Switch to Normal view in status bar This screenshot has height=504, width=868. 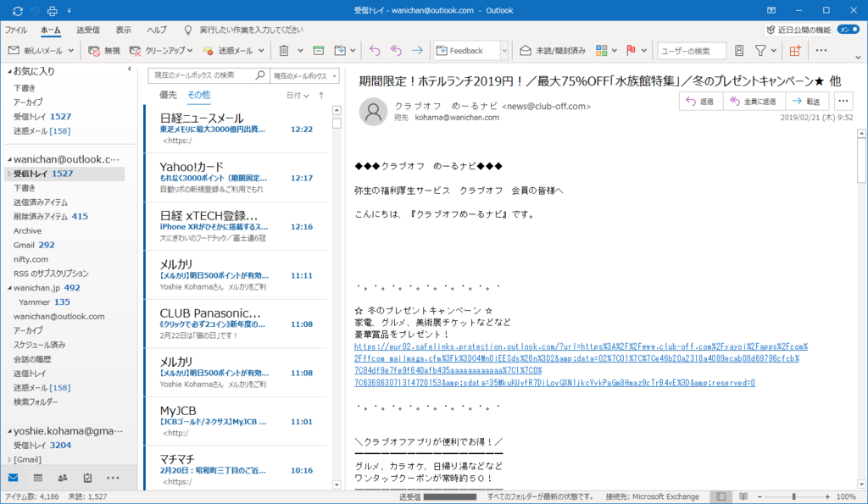pyautogui.click(x=721, y=496)
